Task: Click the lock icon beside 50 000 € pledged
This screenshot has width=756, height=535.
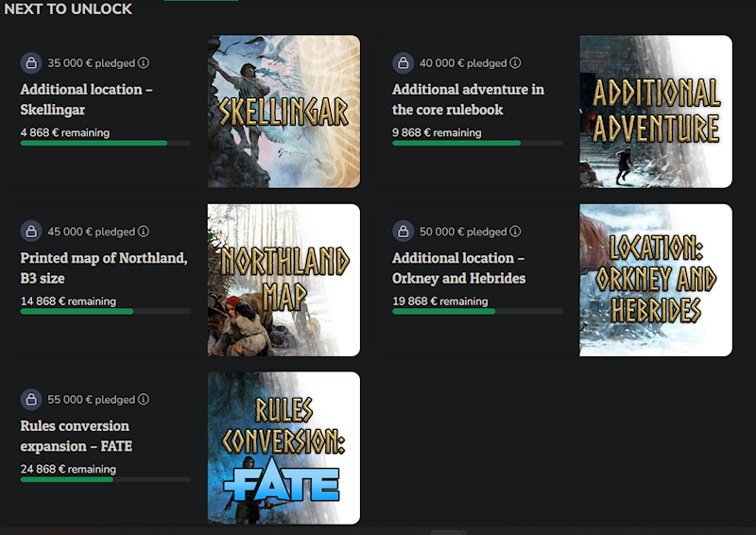Action: (x=404, y=232)
